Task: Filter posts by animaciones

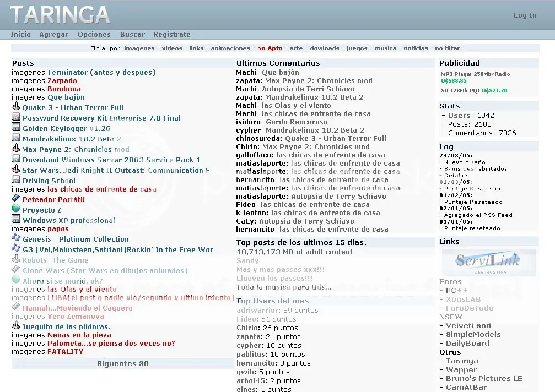Action: (230, 48)
